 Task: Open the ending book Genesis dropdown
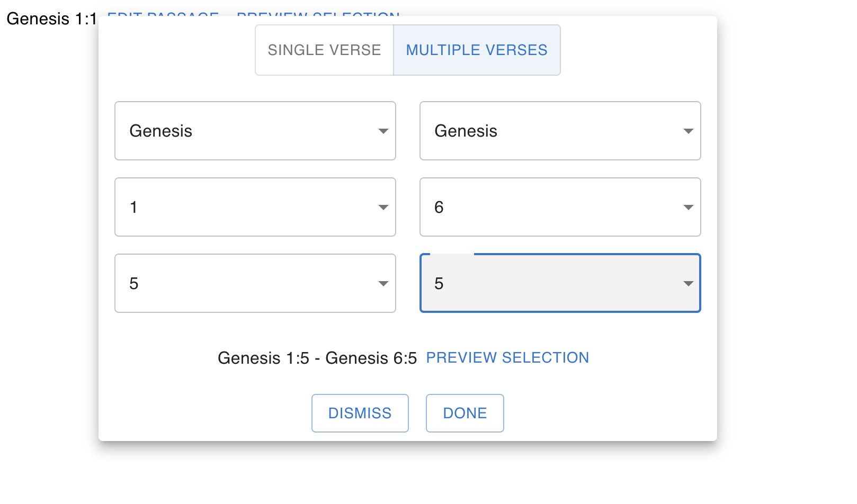click(x=560, y=131)
